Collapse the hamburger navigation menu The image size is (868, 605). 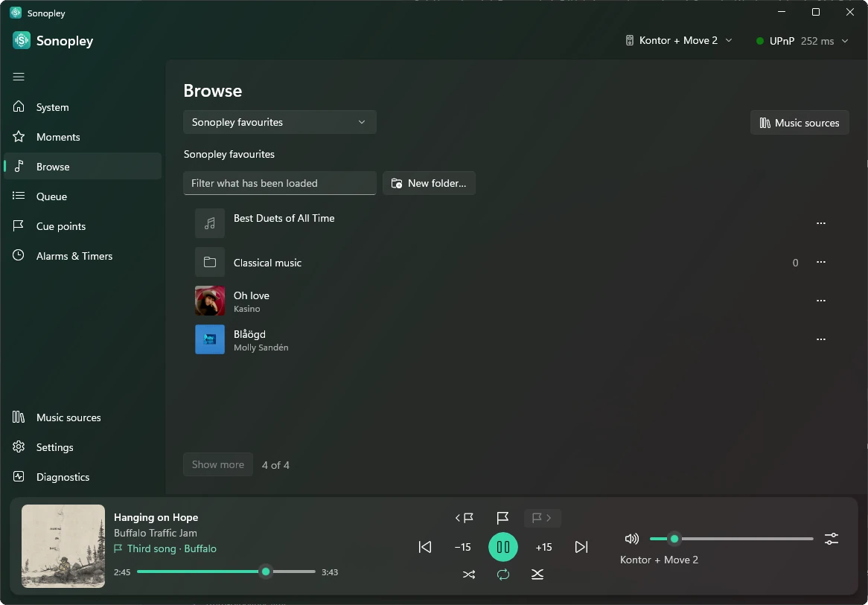[19, 77]
